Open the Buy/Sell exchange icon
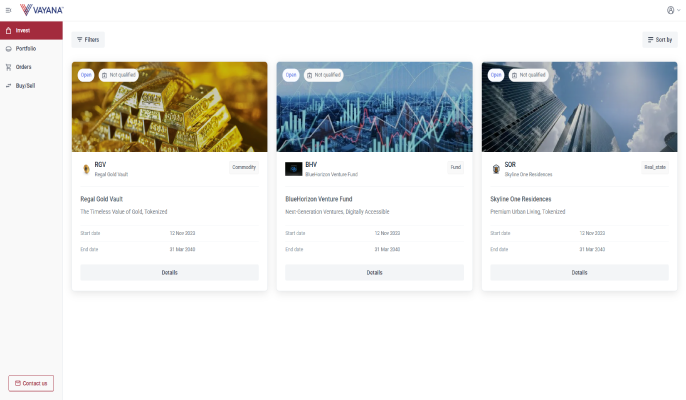This screenshot has width=686, height=400. tap(8, 86)
